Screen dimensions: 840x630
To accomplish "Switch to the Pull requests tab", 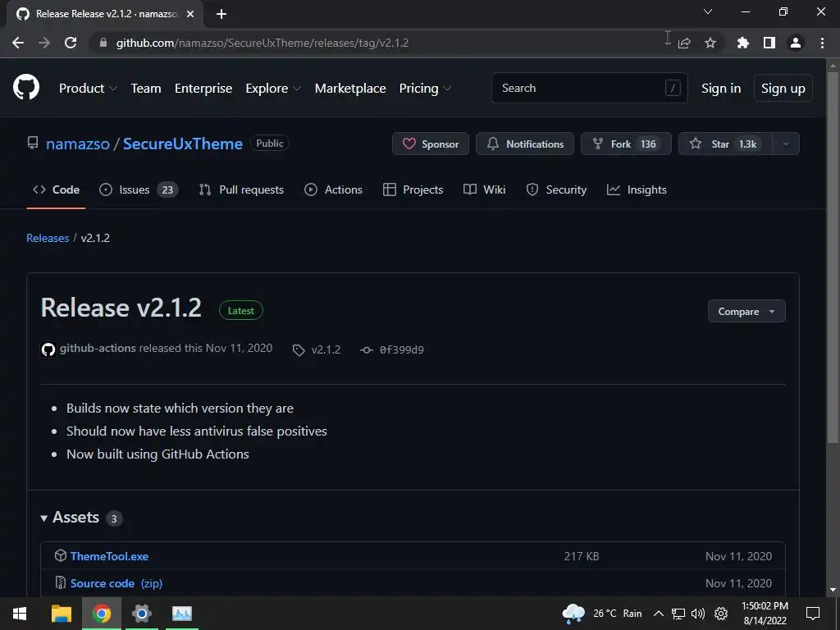I will pos(241,189).
